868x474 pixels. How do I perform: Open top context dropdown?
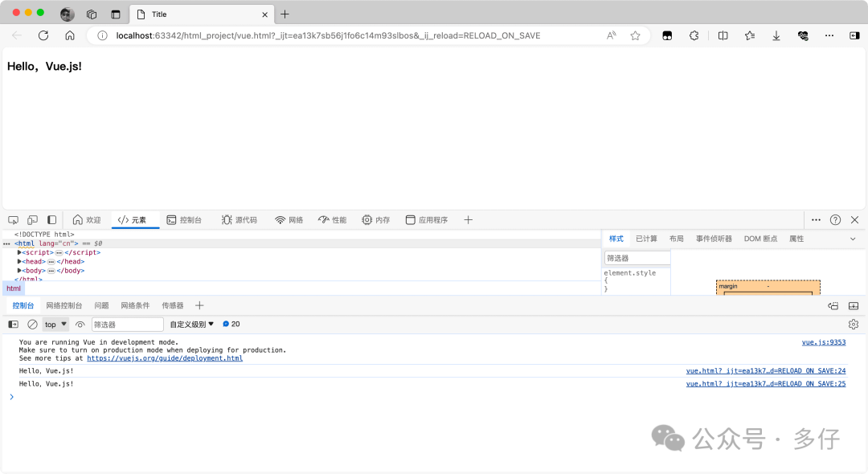click(55, 325)
